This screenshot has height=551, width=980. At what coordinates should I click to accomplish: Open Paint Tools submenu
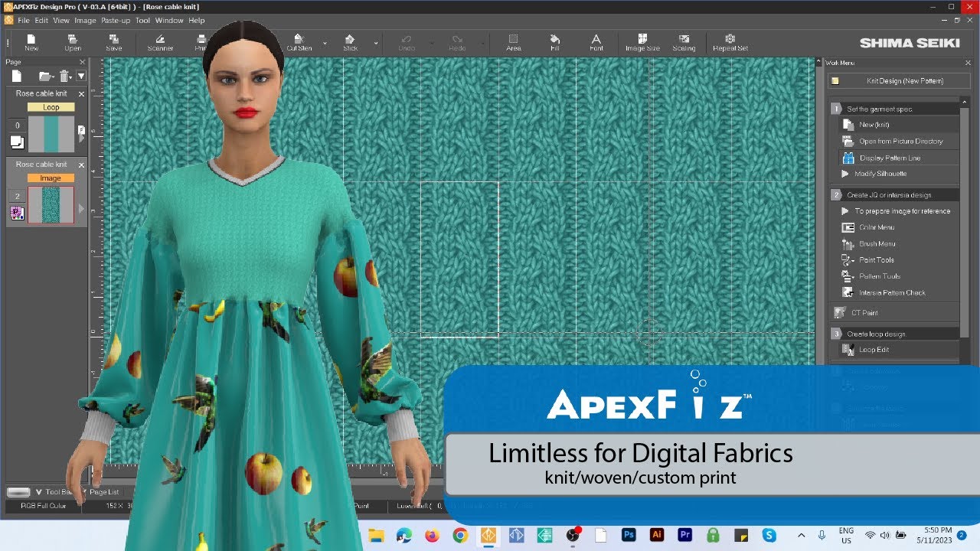[x=876, y=259]
